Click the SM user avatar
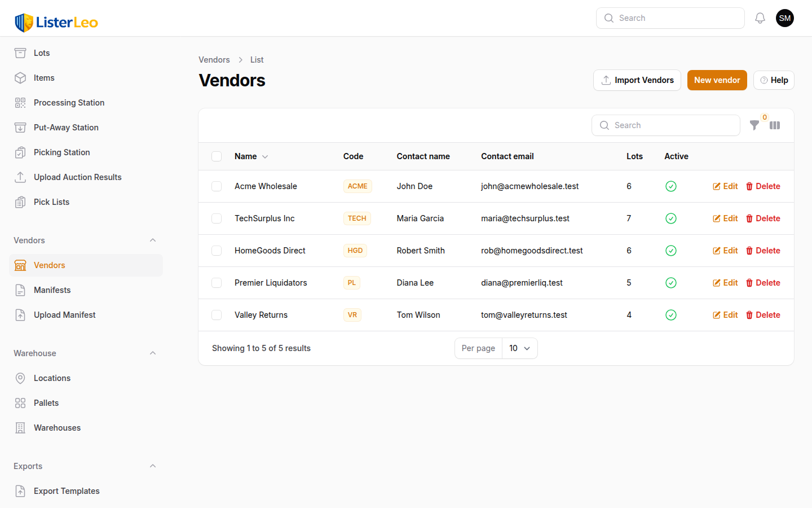 (x=784, y=18)
